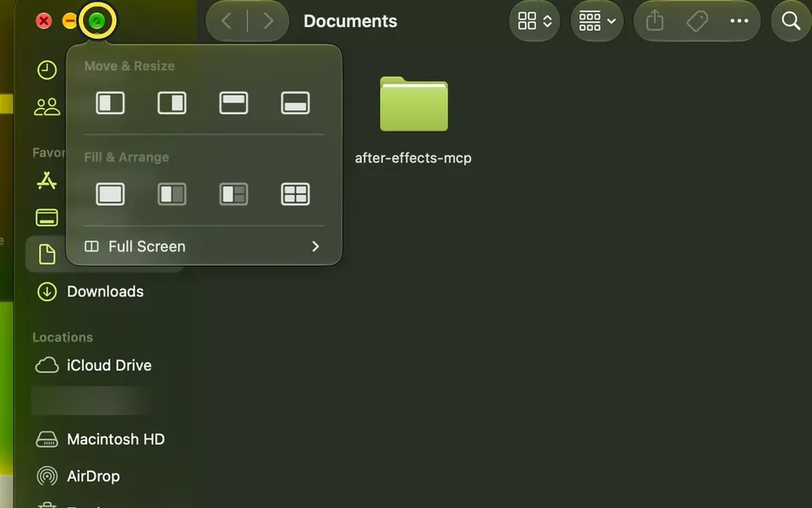Expand Full Screen chevron arrow

pos(315,246)
